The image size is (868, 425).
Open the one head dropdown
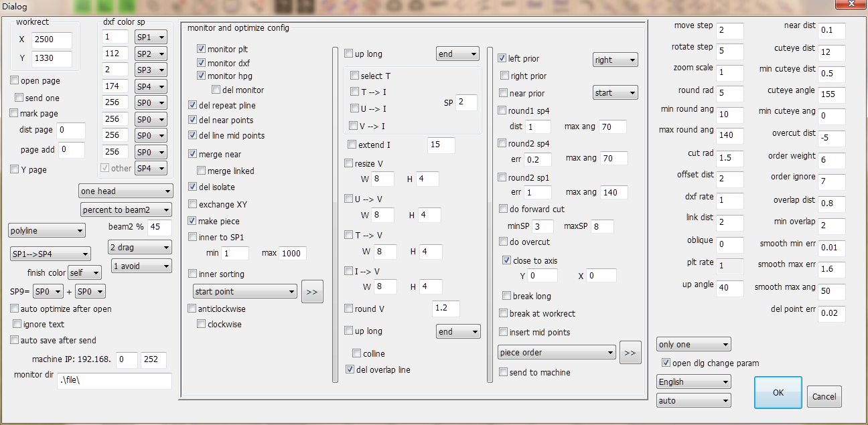(125, 191)
